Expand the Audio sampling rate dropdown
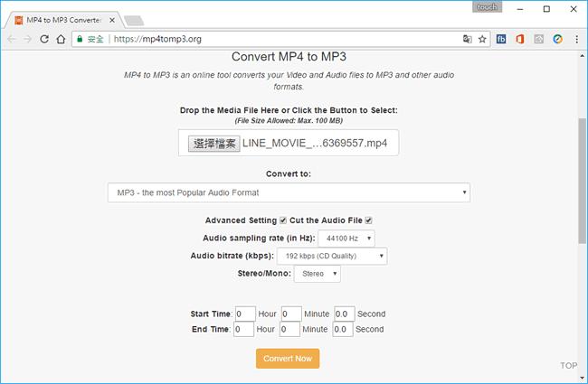588x384 pixels. [x=346, y=239]
